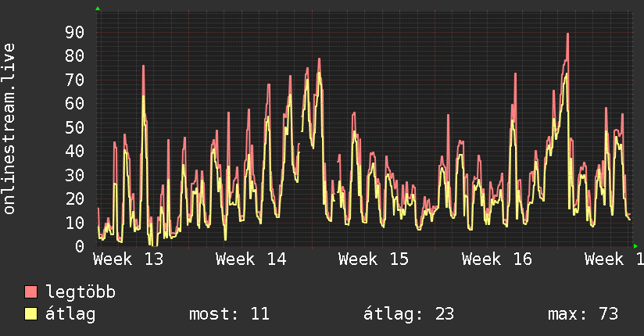Click the 'most: 11' value
The height and width of the screenshot is (336, 644).
point(229,314)
